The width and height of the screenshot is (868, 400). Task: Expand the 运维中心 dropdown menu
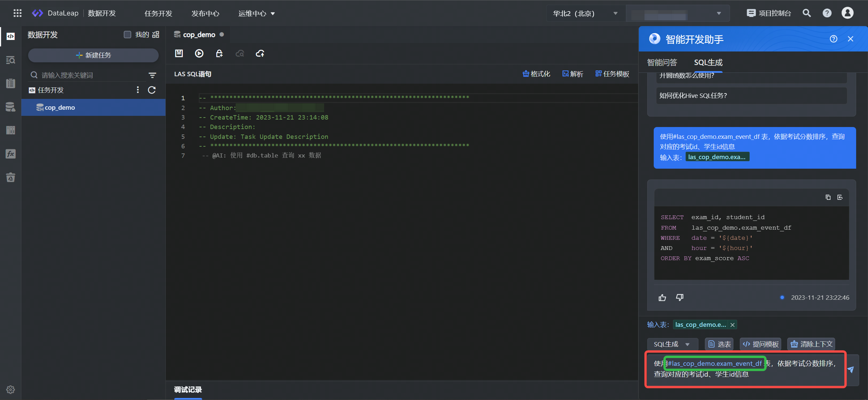click(257, 14)
